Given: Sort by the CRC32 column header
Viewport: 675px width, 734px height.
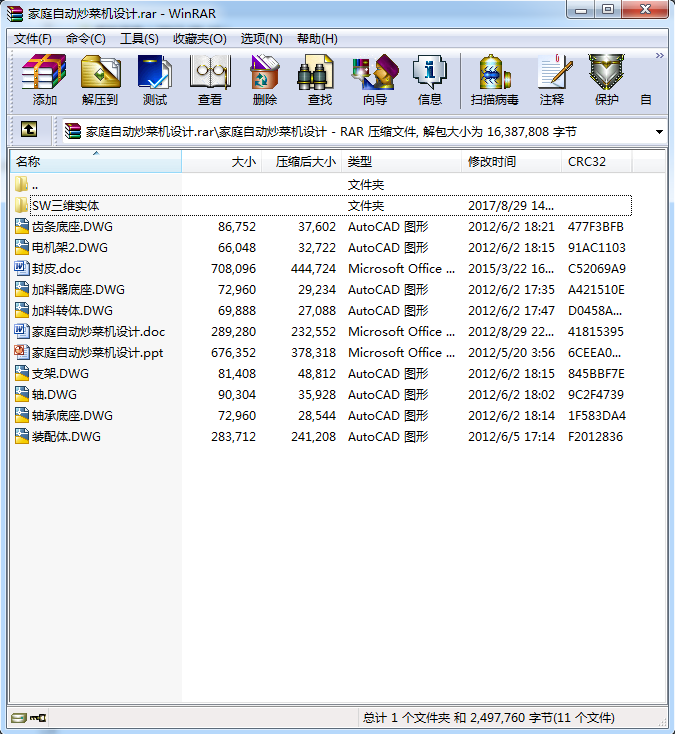Looking at the screenshot, I should click(x=596, y=161).
